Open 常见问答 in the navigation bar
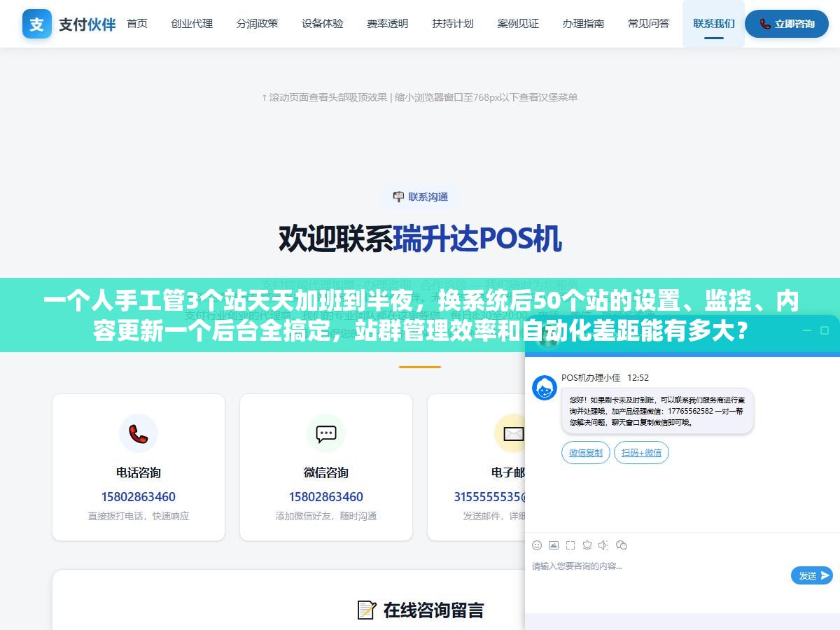 tap(649, 24)
